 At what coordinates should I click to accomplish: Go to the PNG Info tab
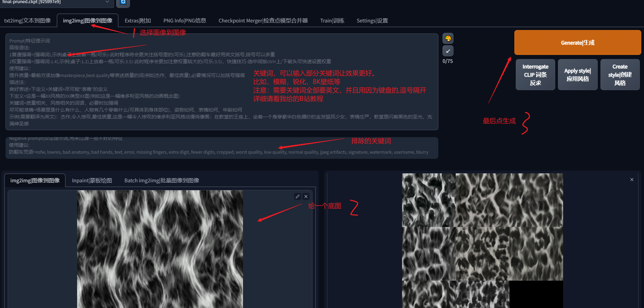(185, 21)
